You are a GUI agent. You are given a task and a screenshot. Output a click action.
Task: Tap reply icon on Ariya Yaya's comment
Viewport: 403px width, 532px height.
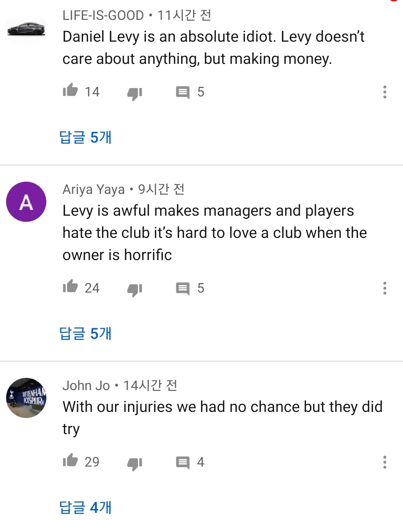coord(183,289)
